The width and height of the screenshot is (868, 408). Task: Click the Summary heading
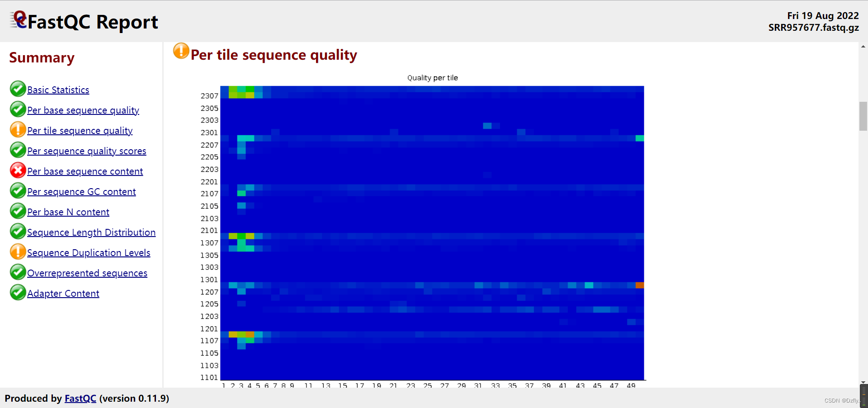click(x=42, y=57)
